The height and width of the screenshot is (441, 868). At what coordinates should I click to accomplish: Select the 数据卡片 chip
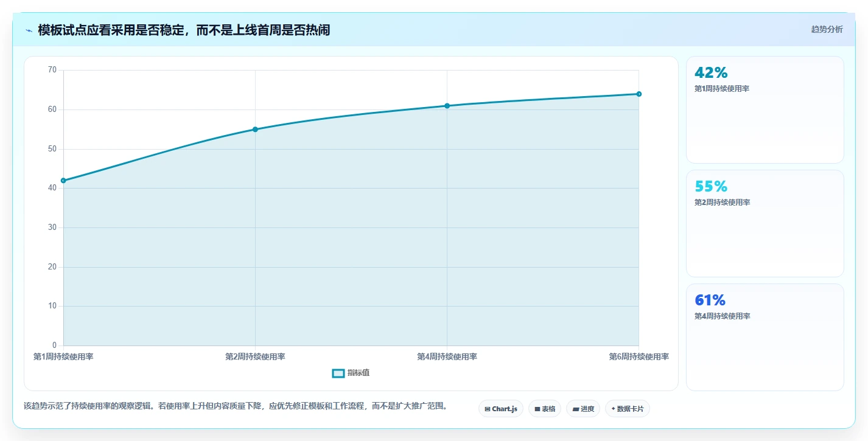pos(628,409)
